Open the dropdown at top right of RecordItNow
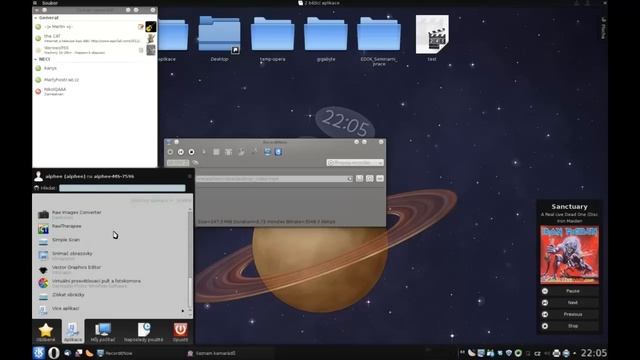The width and height of the screenshot is (640, 360). point(355,162)
